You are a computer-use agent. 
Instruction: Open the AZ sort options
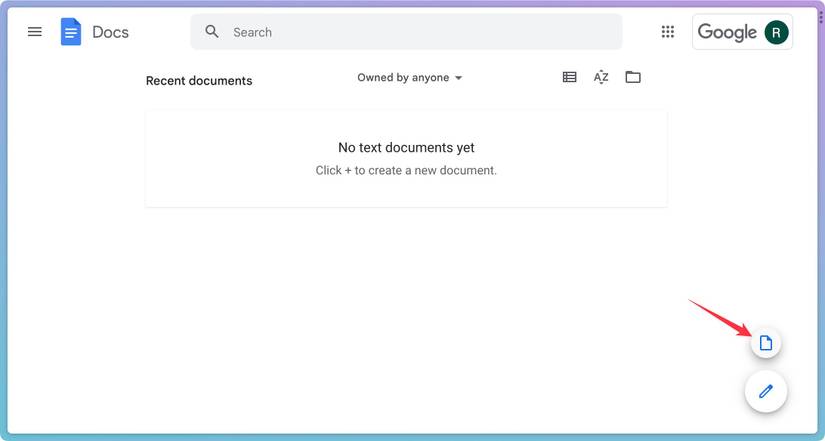[x=601, y=77]
